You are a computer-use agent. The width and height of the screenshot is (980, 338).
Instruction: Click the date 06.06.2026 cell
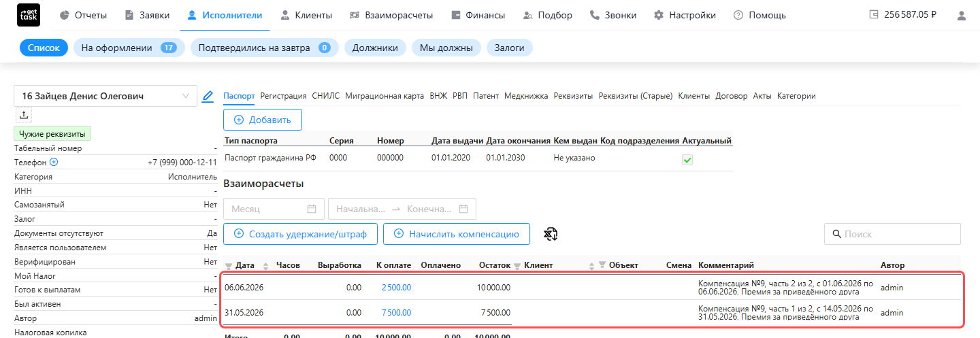(x=244, y=288)
